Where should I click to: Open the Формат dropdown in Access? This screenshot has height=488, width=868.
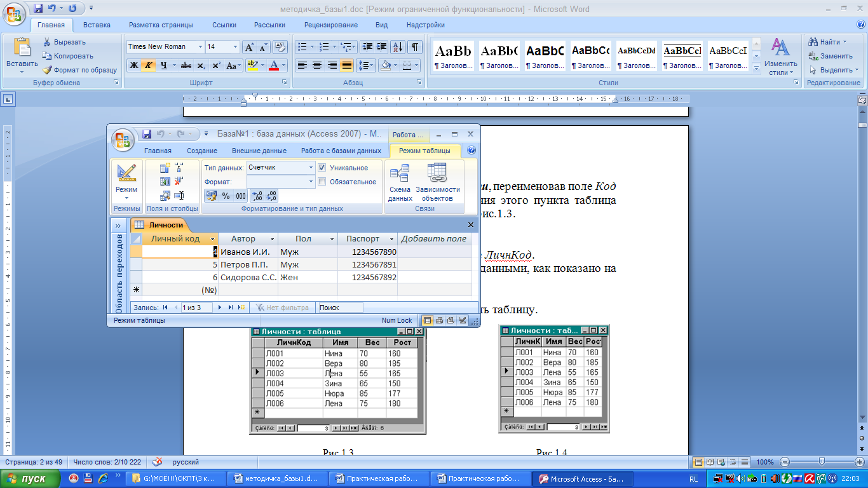coord(311,182)
